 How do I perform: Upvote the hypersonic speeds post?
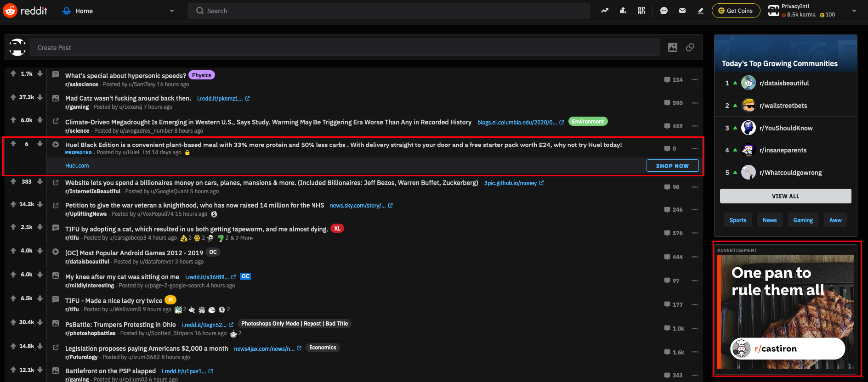[x=13, y=73]
